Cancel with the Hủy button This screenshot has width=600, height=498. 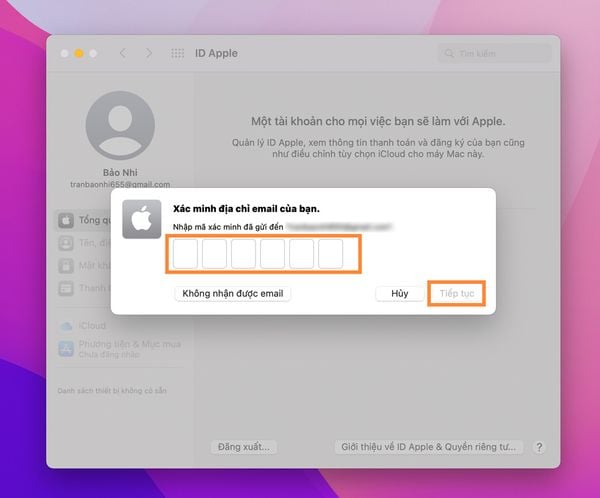[x=399, y=294]
